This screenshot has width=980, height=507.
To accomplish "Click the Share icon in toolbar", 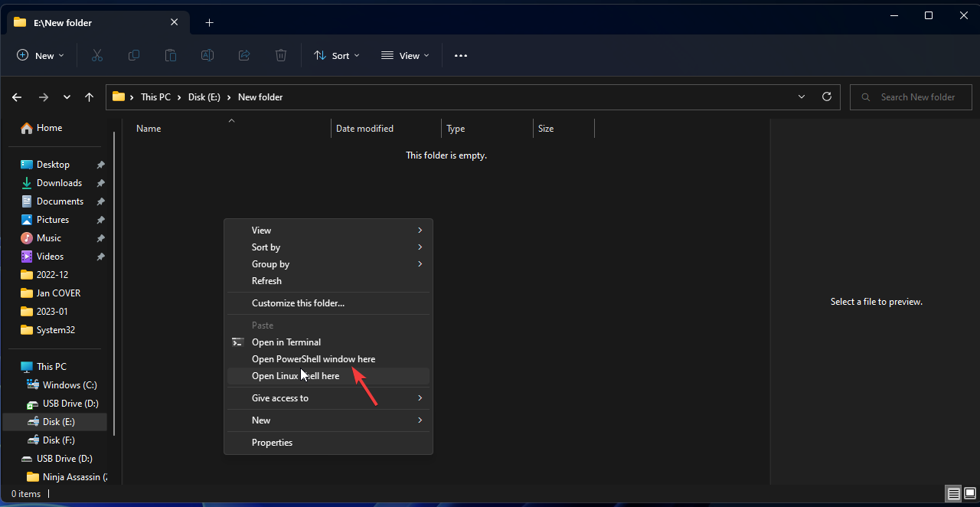I will tap(244, 55).
